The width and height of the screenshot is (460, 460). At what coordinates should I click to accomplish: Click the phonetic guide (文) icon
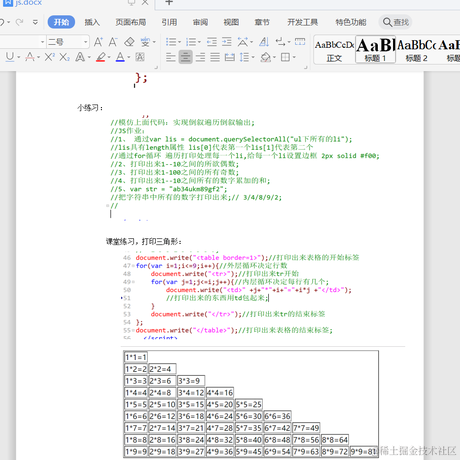click(x=145, y=42)
